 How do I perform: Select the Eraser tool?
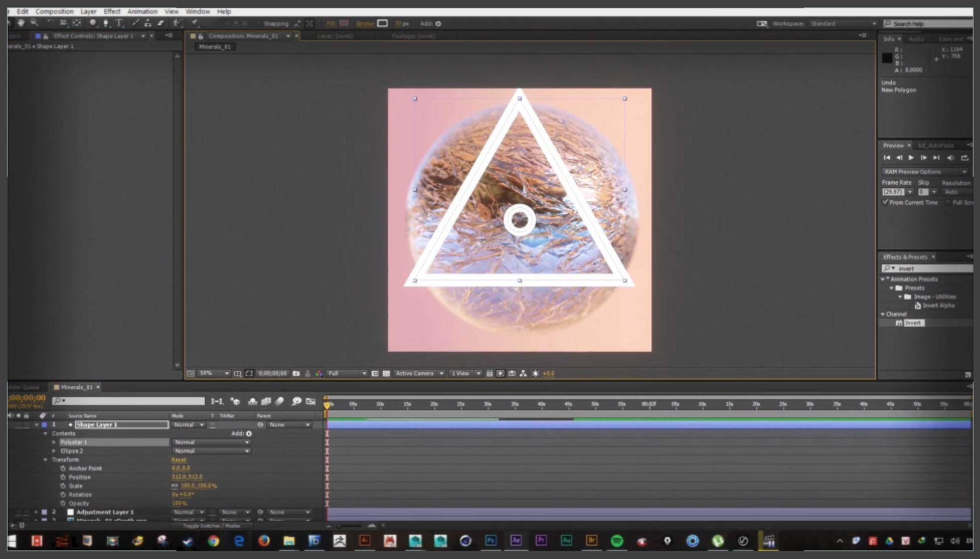(x=161, y=23)
